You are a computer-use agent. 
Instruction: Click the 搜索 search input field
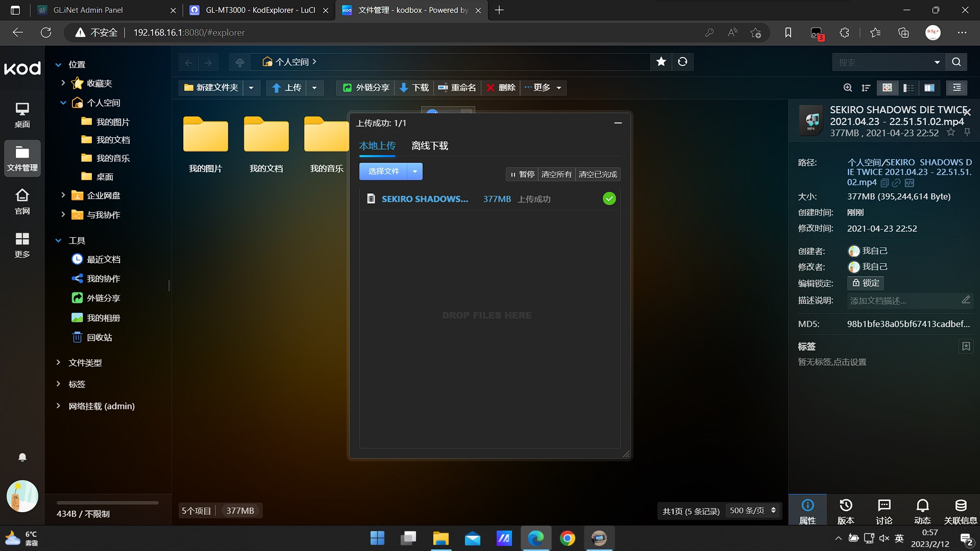pyautogui.click(x=883, y=62)
